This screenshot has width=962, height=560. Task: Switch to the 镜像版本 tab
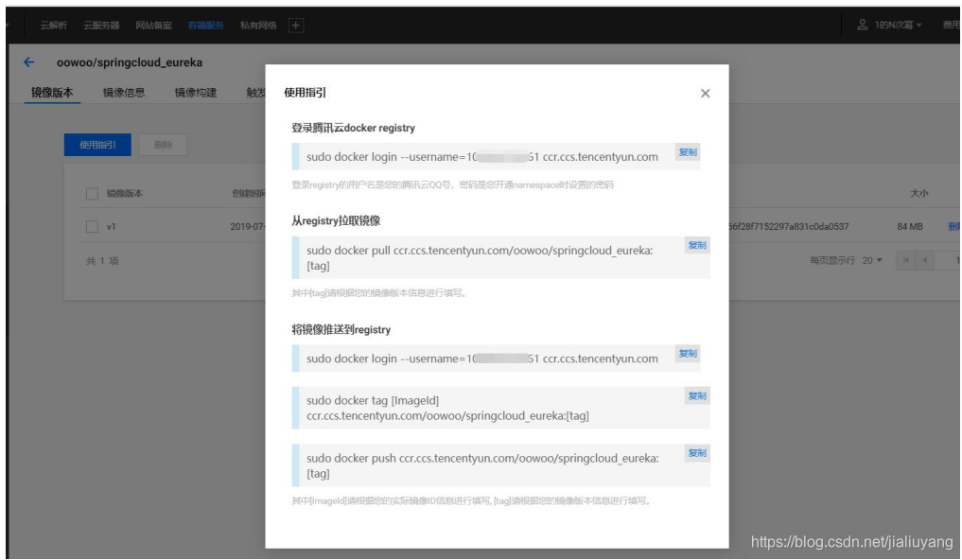pos(52,93)
